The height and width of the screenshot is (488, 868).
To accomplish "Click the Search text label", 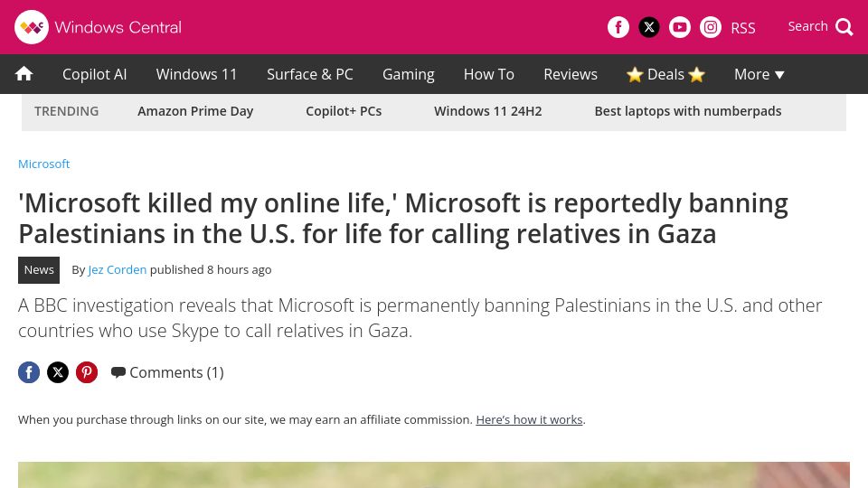I will (807, 26).
